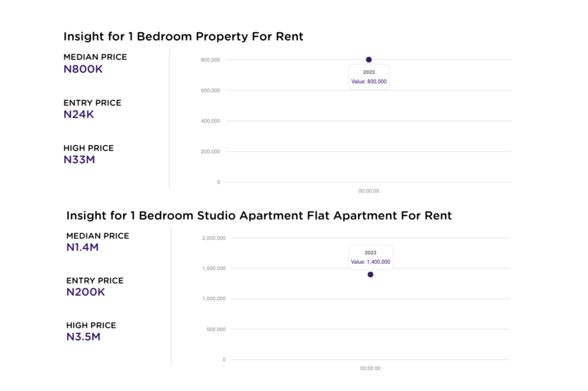
Task: Select the N1.4M median price value
Action: point(82,247)
